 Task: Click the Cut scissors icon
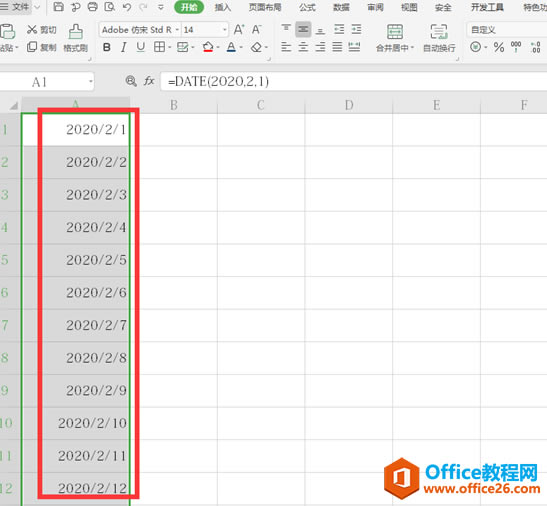(32, 30)
